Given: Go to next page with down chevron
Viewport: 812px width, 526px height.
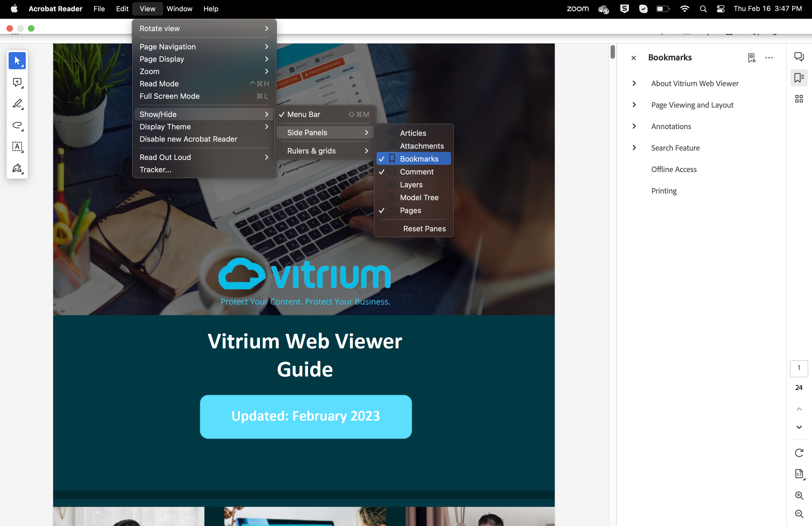Looking at the screenshot, I should point(799,427).
